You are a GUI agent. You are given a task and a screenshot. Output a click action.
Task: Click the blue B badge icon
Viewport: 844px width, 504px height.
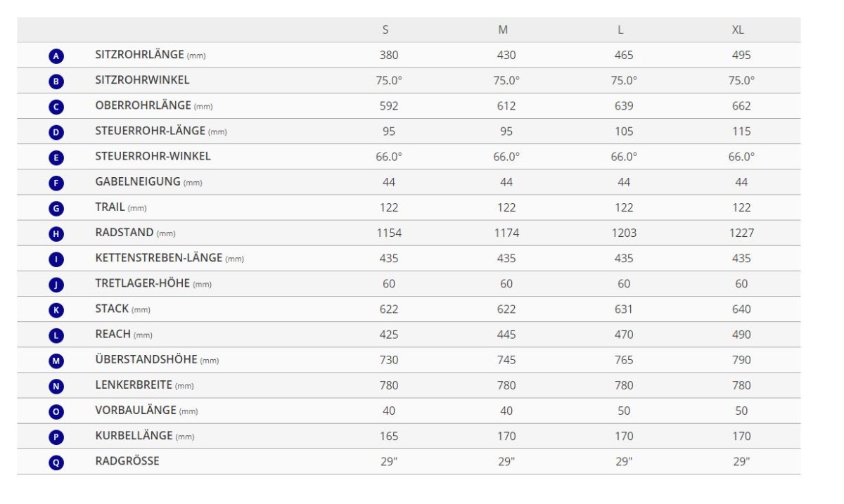tap(56, 81)
